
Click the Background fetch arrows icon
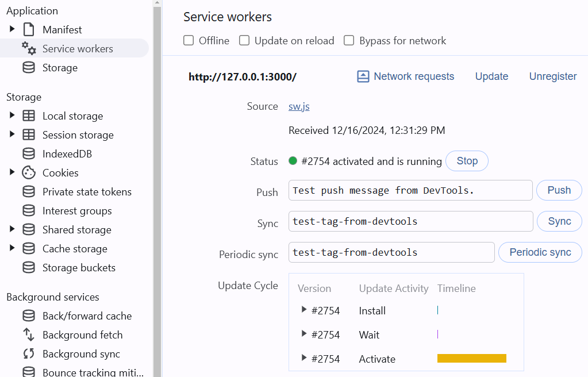(29, 334)
